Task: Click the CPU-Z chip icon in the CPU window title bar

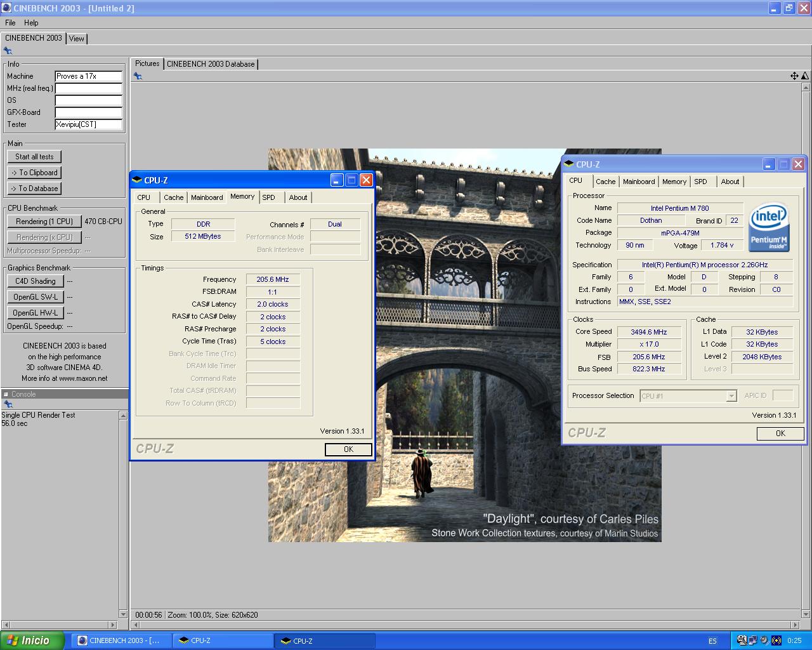Action: coord(569,164)
